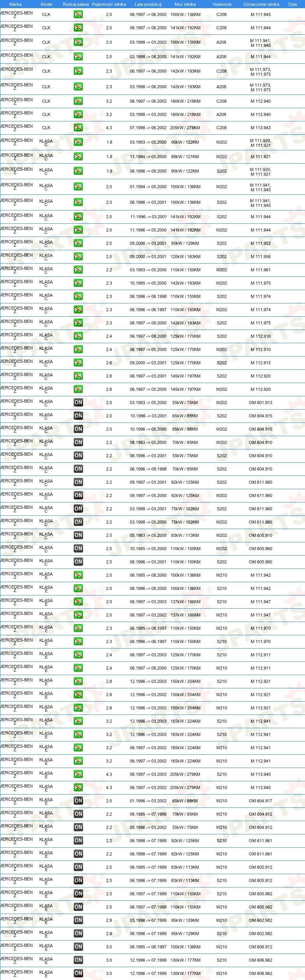Click petrol icon in CLK 141kW A208 row

click(x=78, y=57)
